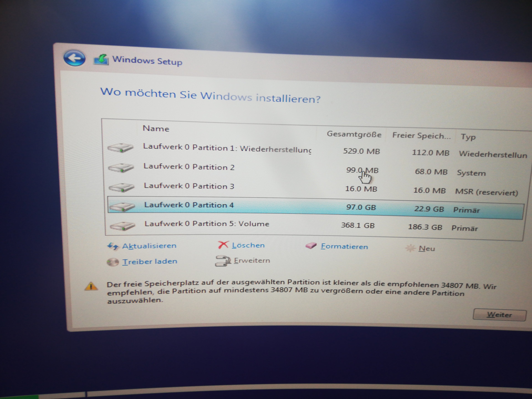The height and width of the screenshot is (399, 532).
Task: Click the Name column header
Action: pyautogui.click(x=156, y=129)
